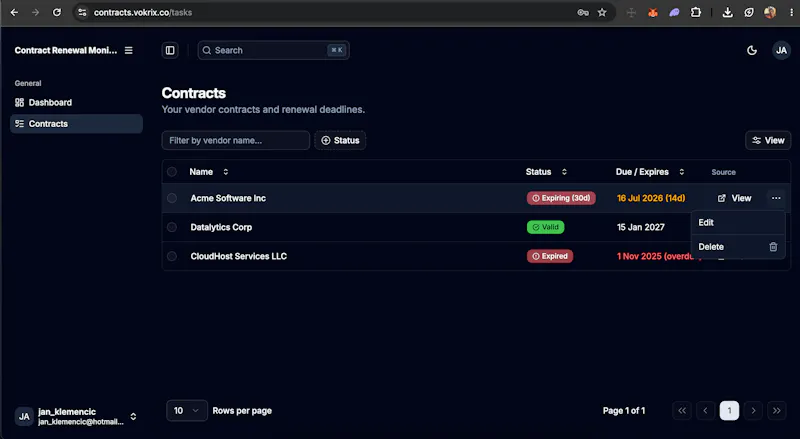Open Chrome three-dot menu
The height and width of the screenshot is (439, 800).
pos(791,12)
